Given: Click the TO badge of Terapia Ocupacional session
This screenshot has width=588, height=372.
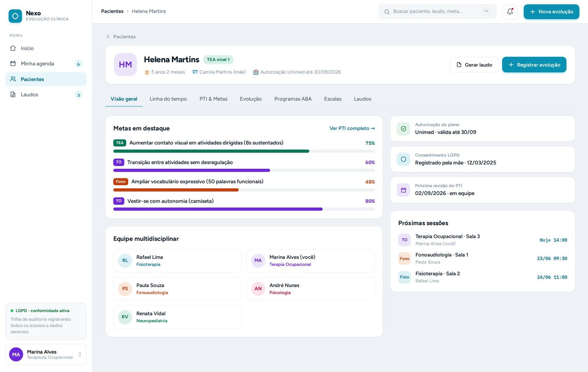Looking at the screenshot, I should click(404, 240).
